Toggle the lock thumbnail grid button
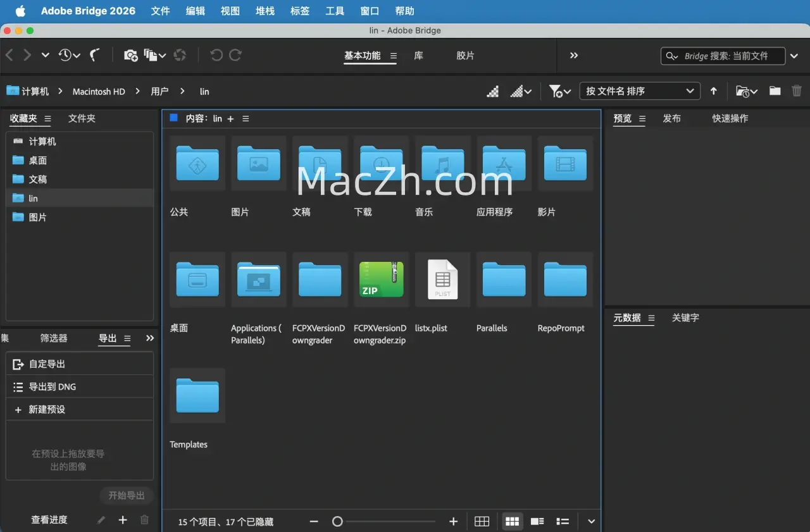This screenshot has width=810, height=532. click(x=482, y=521)
